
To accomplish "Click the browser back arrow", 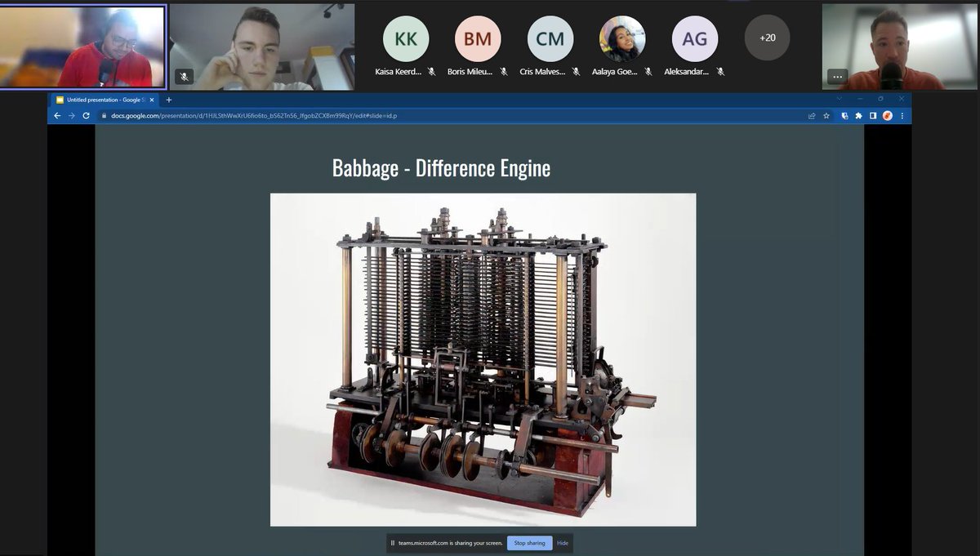I will (x=57, y=116).
